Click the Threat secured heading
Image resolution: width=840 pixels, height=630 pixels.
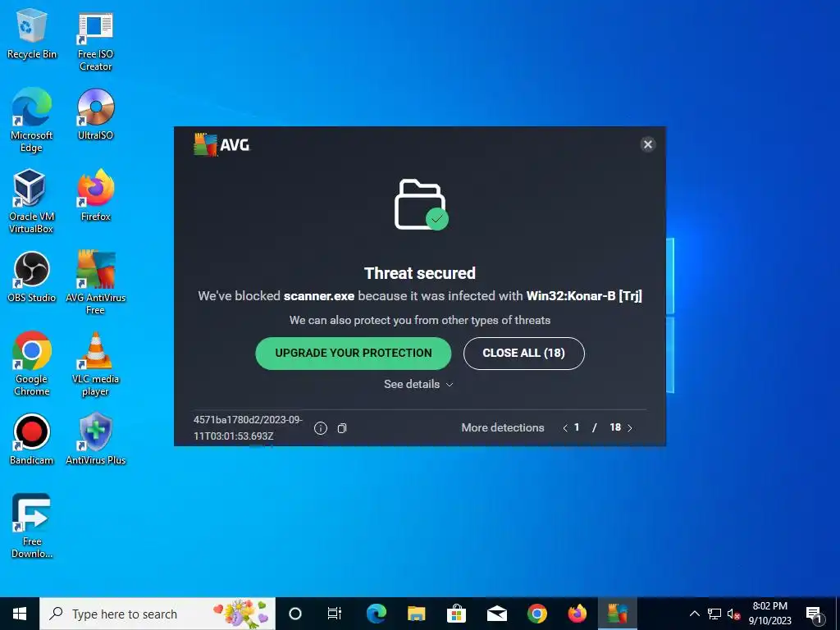click(419, 273)
